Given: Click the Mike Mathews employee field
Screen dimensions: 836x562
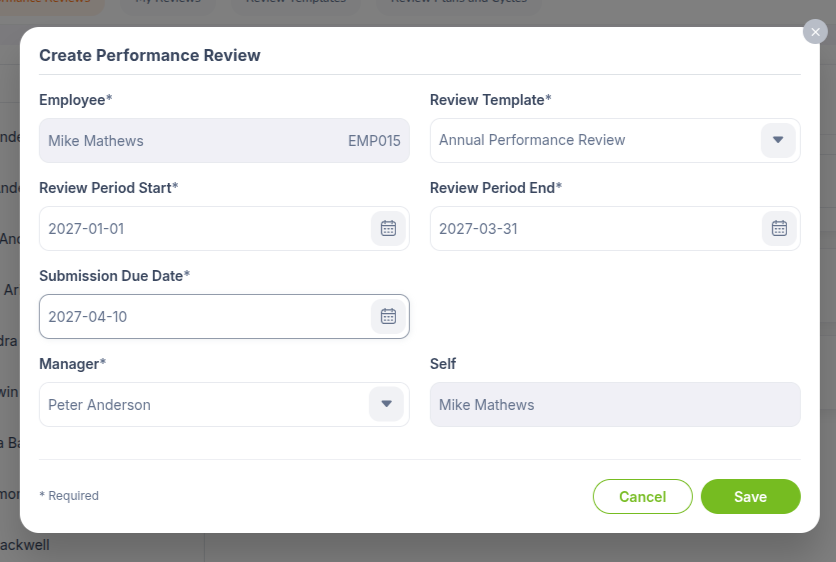Looking at the screenshot, I should [x=224, y=141].
